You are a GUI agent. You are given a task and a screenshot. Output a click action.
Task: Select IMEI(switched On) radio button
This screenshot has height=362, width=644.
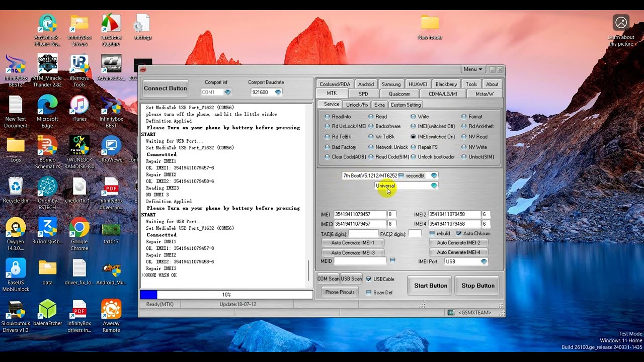pyautogui.click(x=432, y=137)
